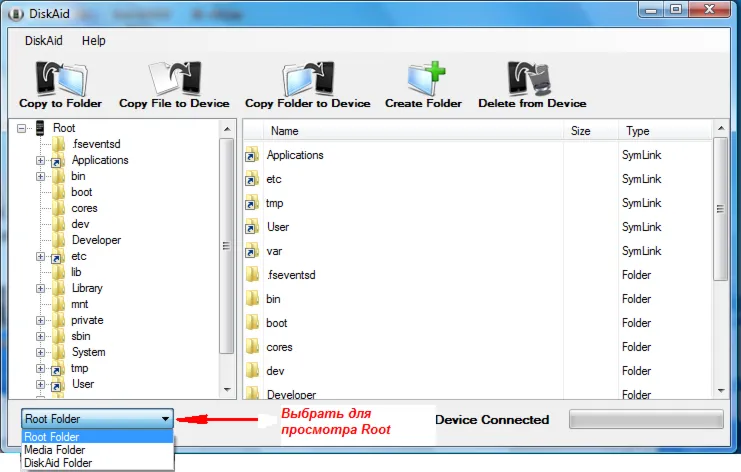Expand the Library node in tree
Screen dimensions: 741x472
pyautogui.click(x=41, y=288)
